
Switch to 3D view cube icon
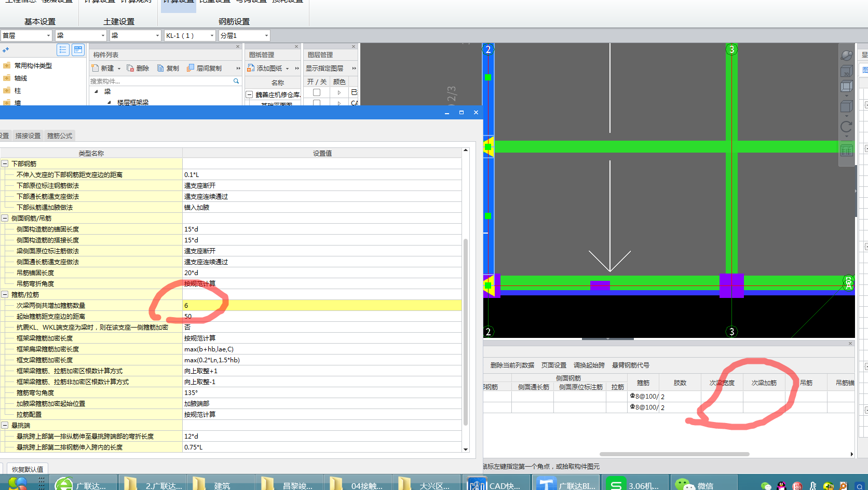tap(847, 71)
